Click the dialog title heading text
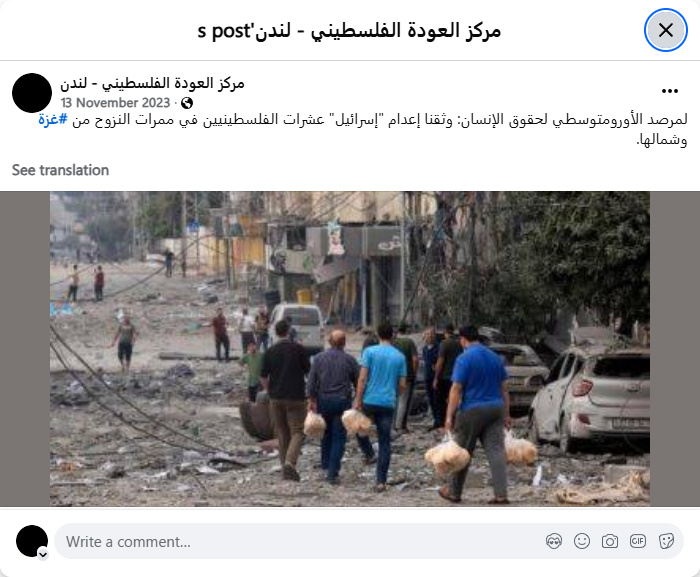Image resolution: width=700 pixels, height=577 pixels. click(349, 31)
